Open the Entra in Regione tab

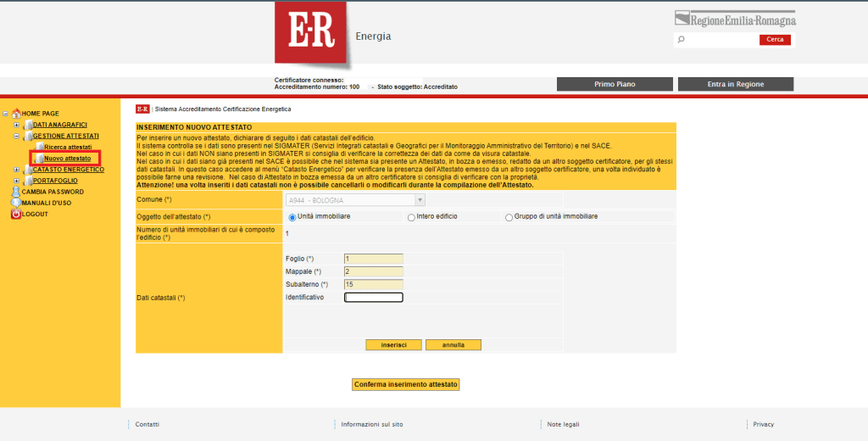(736, 84)
